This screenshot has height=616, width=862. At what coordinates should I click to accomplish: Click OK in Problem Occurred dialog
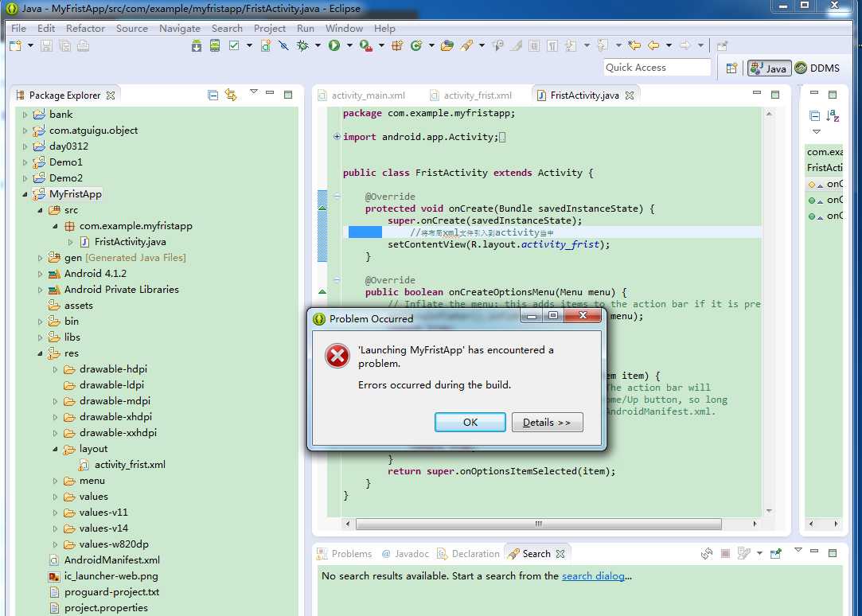coord(470,422)
